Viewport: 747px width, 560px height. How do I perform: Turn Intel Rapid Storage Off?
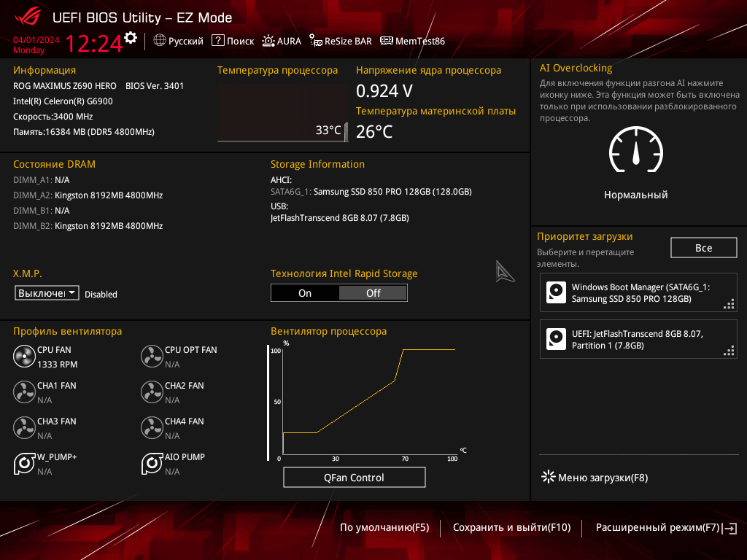pos(373,293)
